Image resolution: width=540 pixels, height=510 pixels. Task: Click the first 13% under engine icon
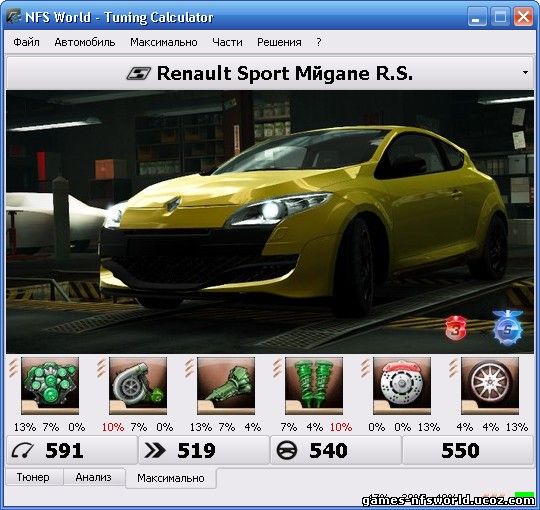tap(25, 427)
